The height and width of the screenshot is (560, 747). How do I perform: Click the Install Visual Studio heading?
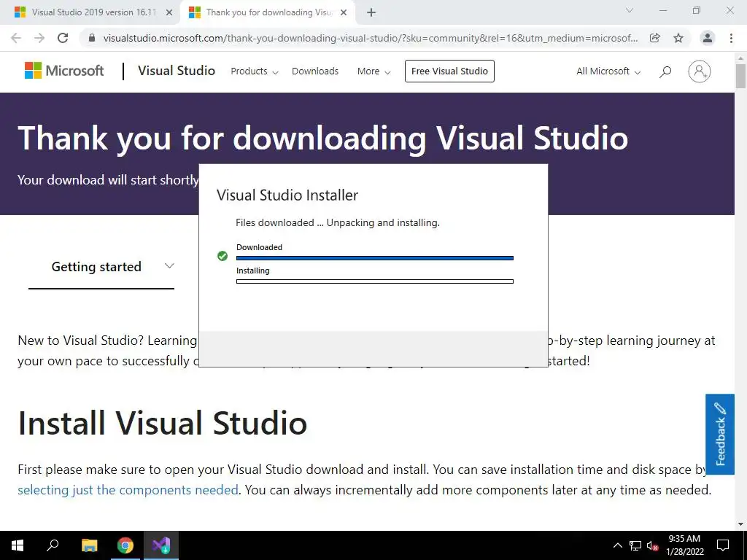163,423
